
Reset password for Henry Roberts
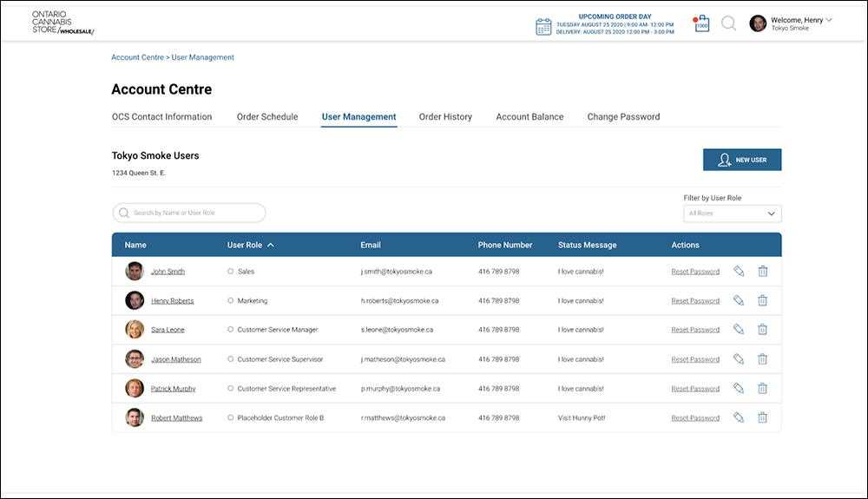pyautogui.click(x=695, y=301)
